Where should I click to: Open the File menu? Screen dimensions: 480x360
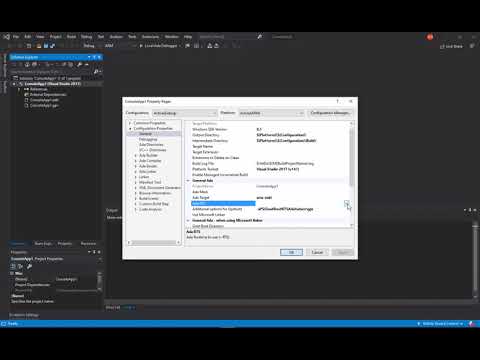(16, 37)
